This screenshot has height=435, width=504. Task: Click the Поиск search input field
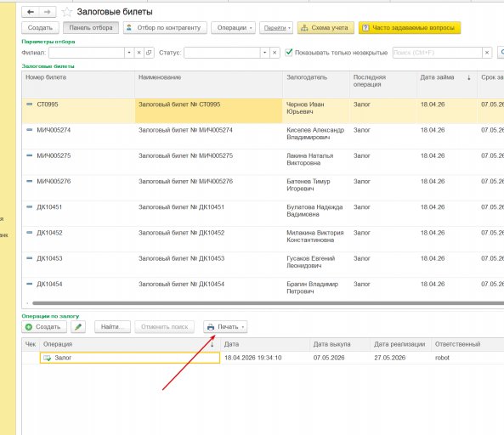[437, 53]
